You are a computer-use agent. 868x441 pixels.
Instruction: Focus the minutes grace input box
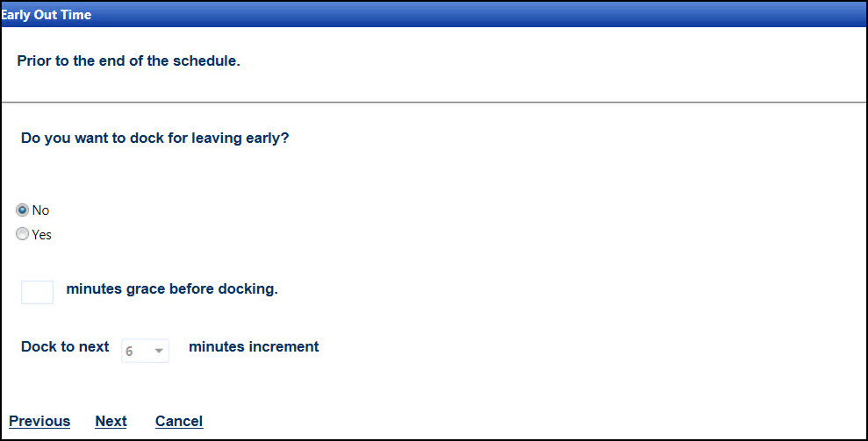37,292
